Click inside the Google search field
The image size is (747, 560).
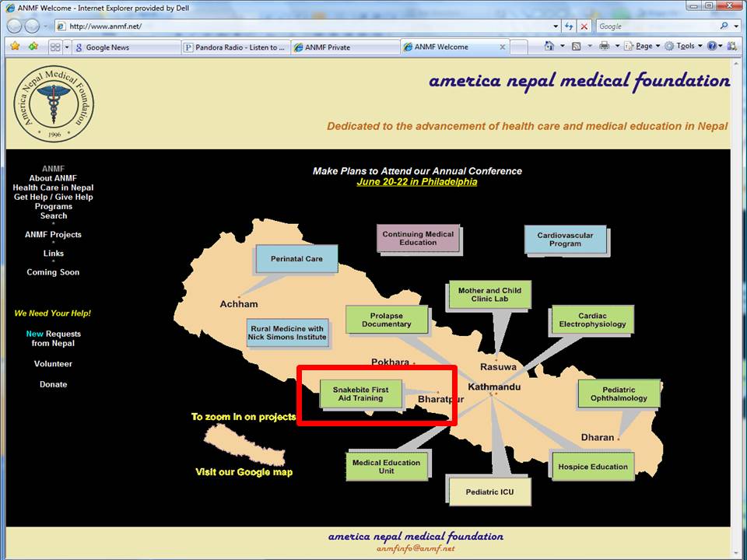(x=654, y=26)
